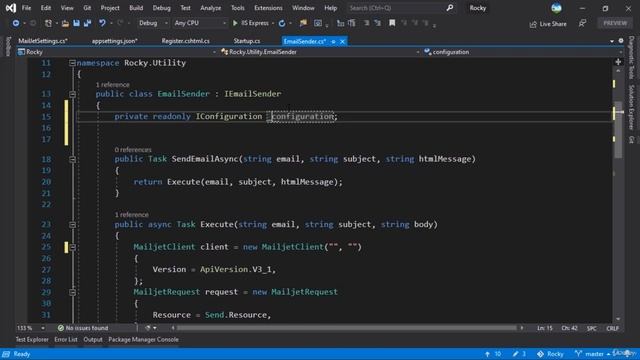Collapse the EmailSender class block
The image size is (640, 360).
point(72,94)
